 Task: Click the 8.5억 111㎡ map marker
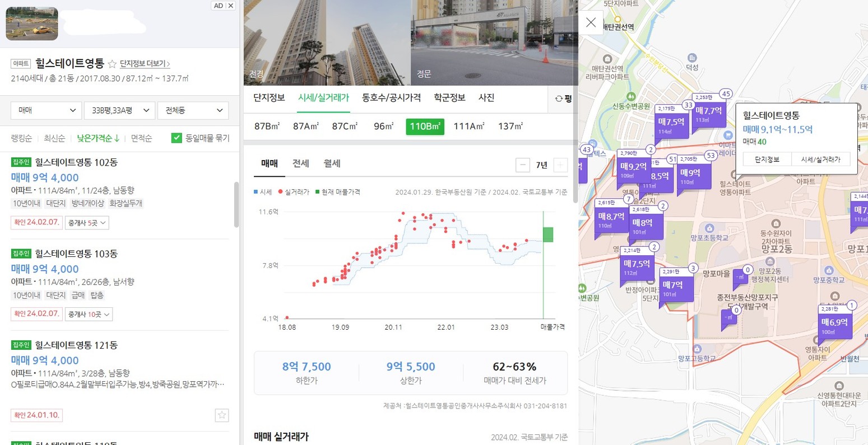tap(662, 178)
